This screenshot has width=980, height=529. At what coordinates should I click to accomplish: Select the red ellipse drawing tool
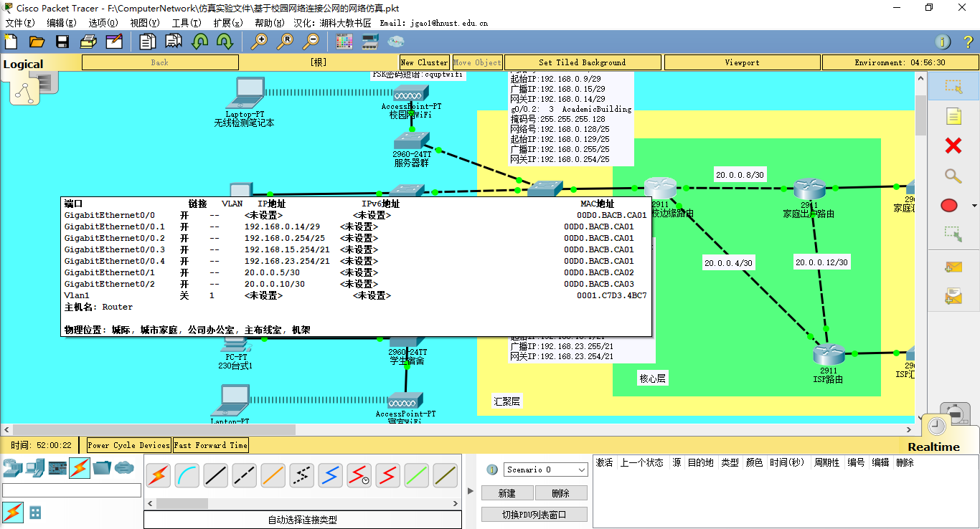(948, 206)
